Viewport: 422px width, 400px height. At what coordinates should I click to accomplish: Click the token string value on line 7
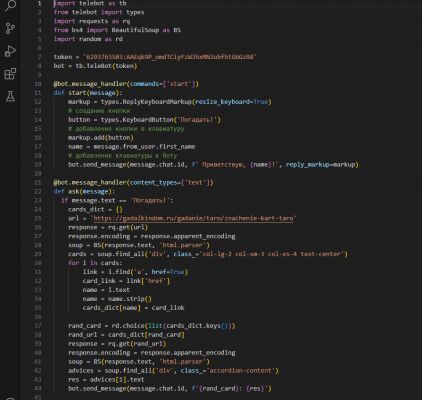[x=170, y=57]
